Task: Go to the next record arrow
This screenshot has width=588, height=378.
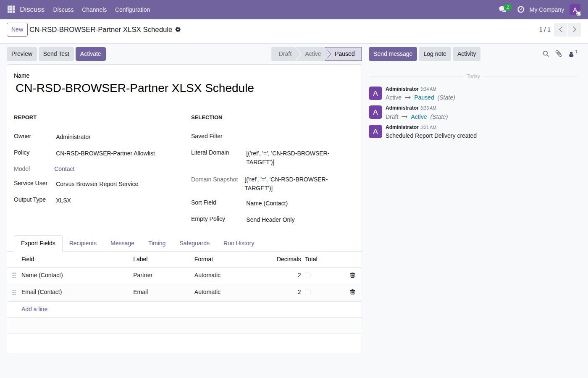Action: [x=575, y=29]
